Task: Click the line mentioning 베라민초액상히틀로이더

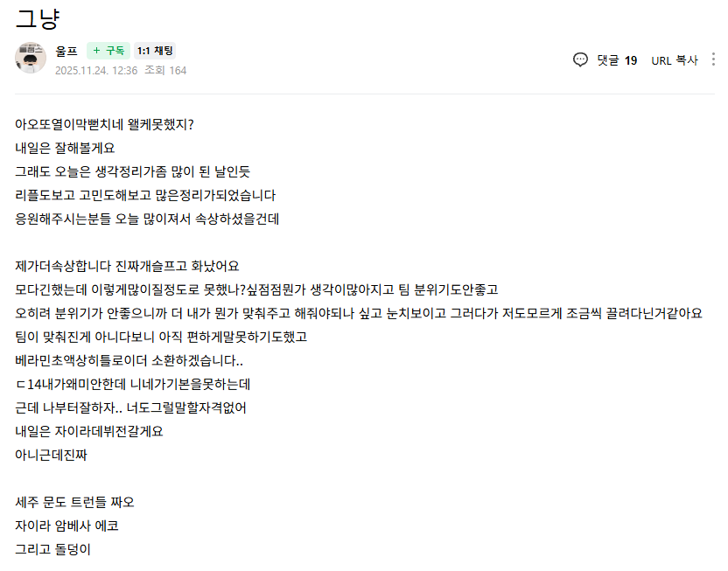Action: point(129,360)
